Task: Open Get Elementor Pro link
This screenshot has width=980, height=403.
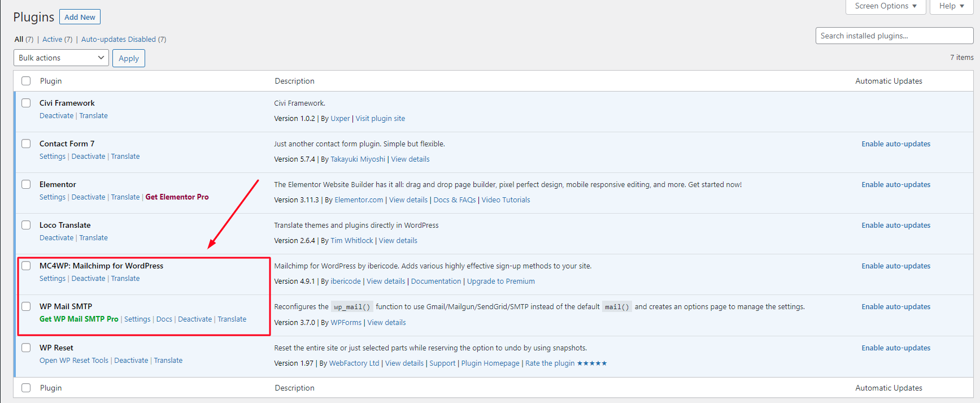Action: click(x=177, y=197)
